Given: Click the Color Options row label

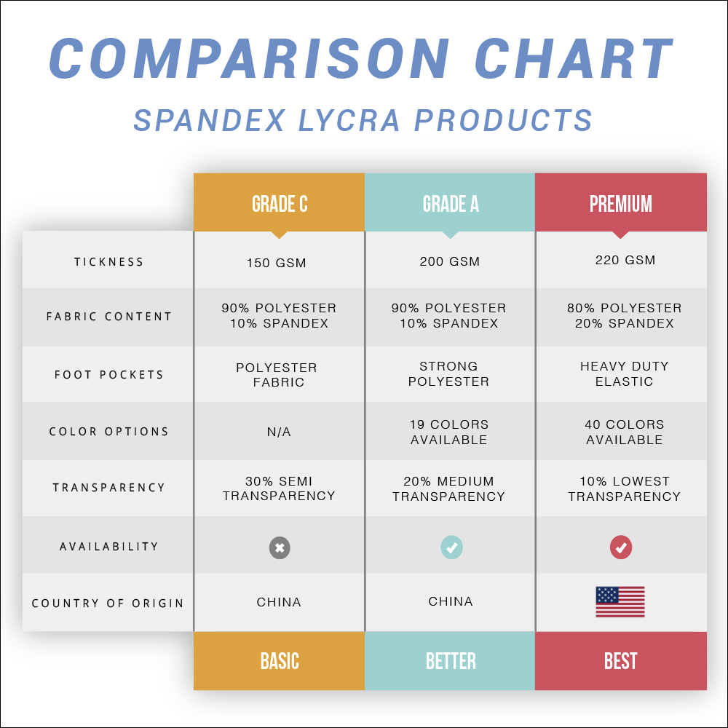Looking at the screenshot, I should [x=108, y=432].
